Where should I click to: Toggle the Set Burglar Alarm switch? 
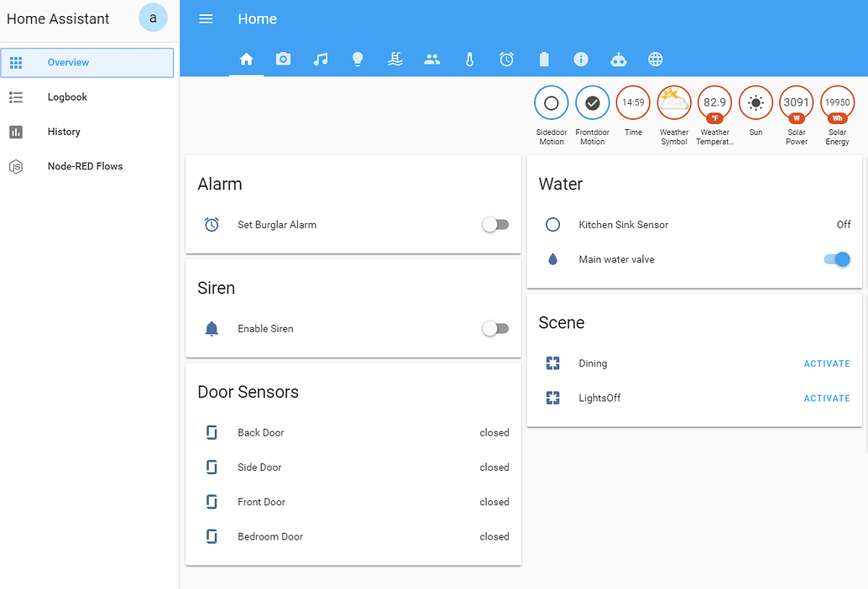(x=495, y=224)
